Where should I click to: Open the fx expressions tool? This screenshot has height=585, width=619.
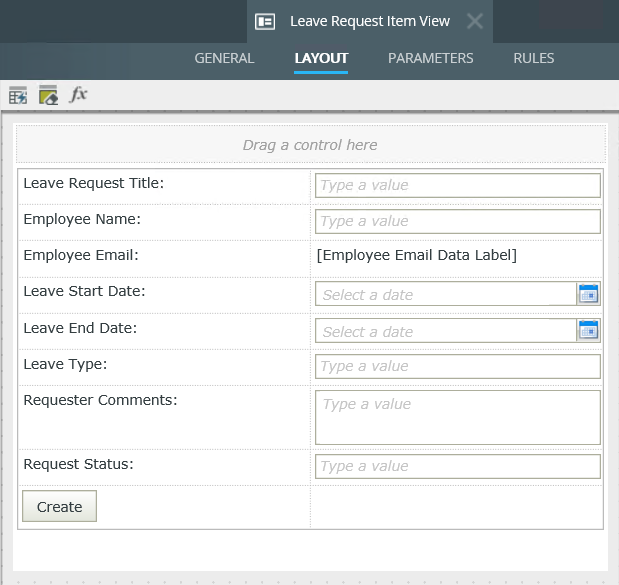click(78, 95)
